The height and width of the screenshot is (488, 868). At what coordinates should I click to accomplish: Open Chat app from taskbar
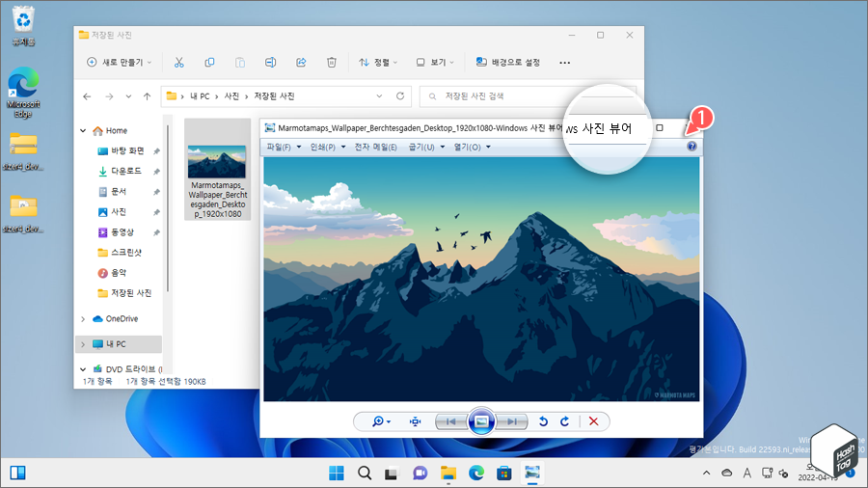click(x=420, y=474)
